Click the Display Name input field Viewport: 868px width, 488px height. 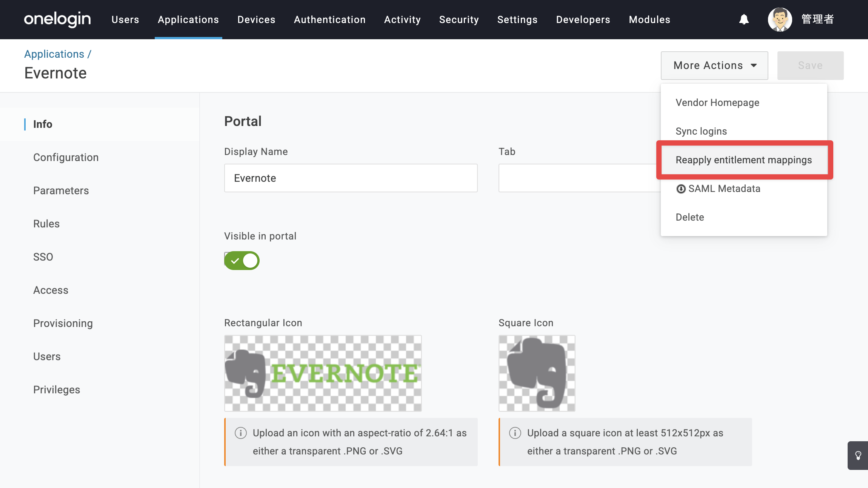(351, 178)
